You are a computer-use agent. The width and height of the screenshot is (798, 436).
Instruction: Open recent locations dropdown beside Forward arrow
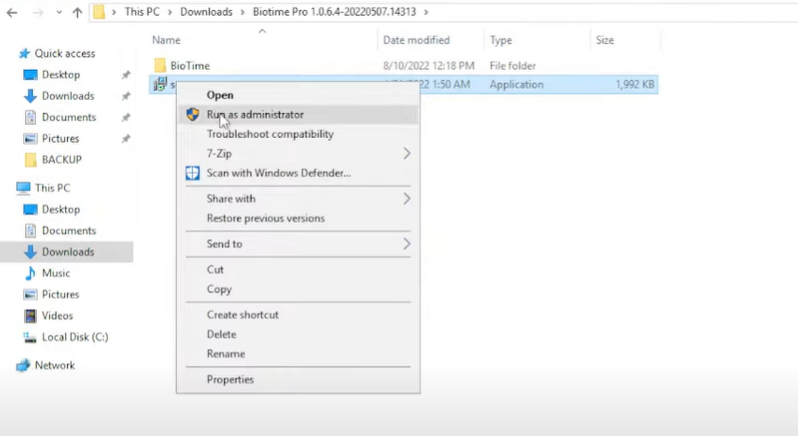coord(58,13)
